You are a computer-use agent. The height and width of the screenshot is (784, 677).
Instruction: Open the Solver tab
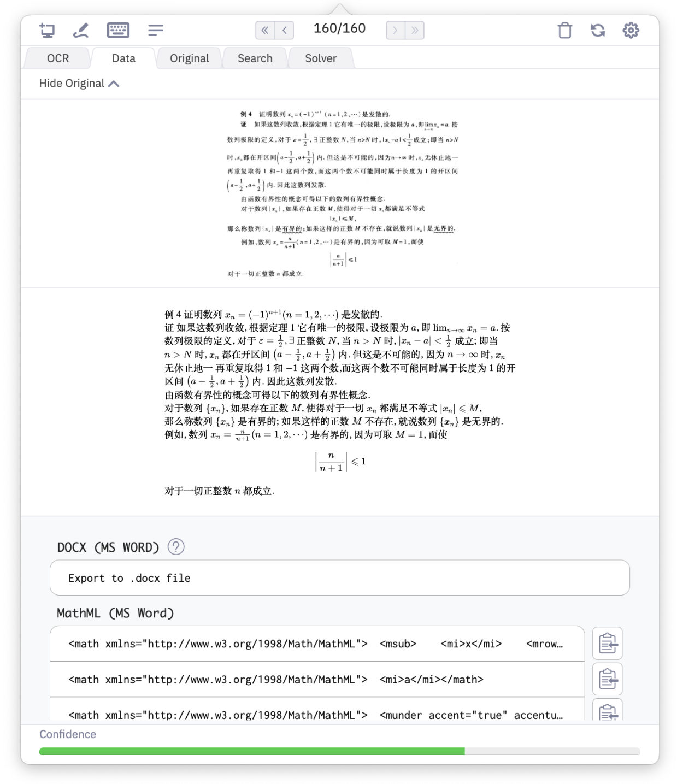tap(320, 58)
